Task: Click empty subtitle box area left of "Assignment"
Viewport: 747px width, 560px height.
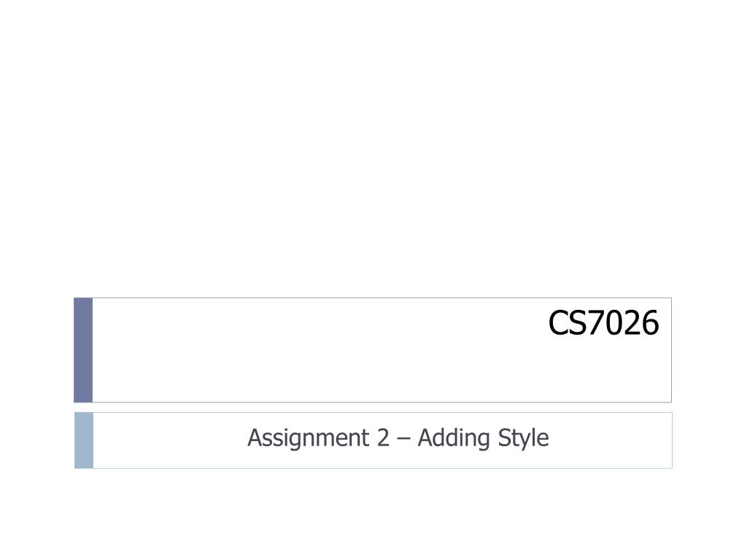Action: pyautogui.click(x=168, y=440)
